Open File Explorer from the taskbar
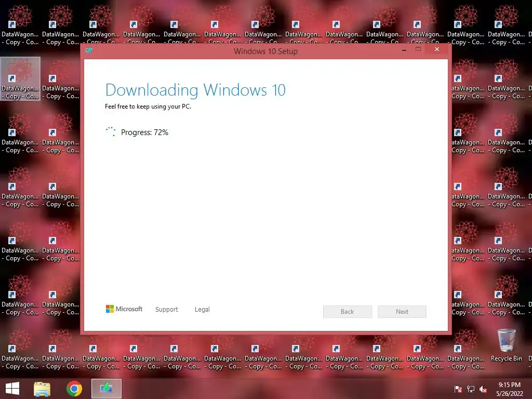 tap(42, 389)
